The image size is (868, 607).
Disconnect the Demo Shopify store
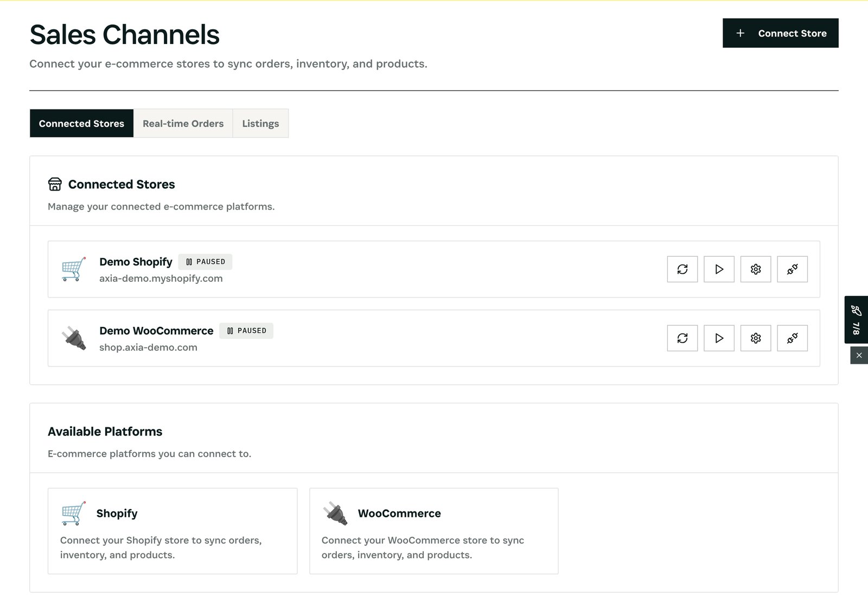click(792, 269)
